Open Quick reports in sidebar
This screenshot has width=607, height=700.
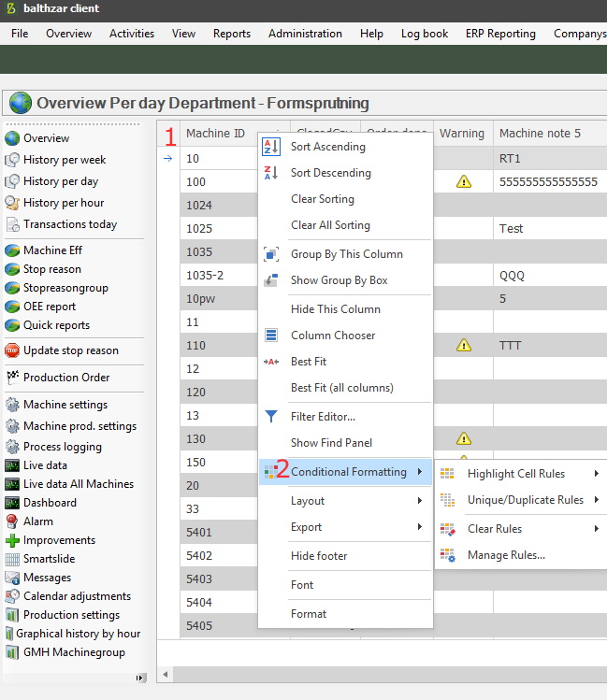point(57,325)
